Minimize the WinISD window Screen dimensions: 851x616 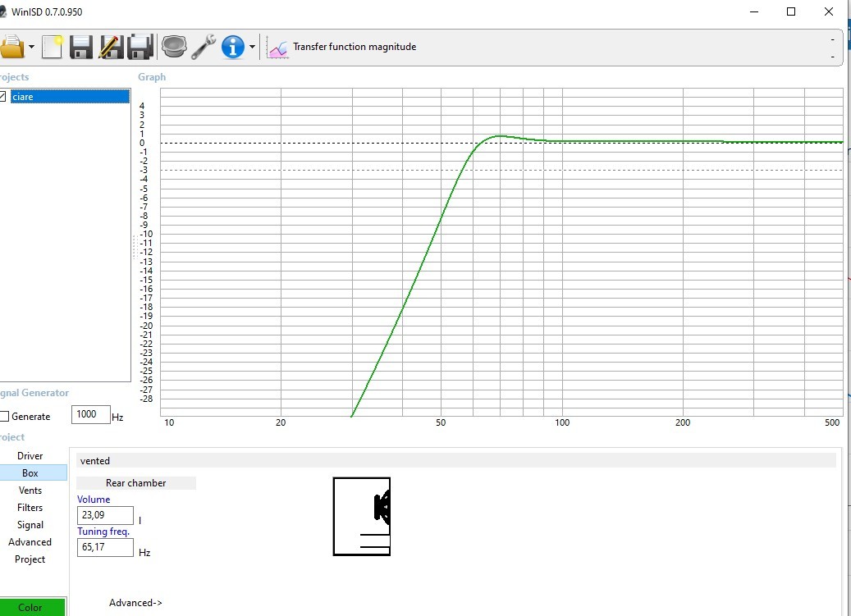pos(754,11)
